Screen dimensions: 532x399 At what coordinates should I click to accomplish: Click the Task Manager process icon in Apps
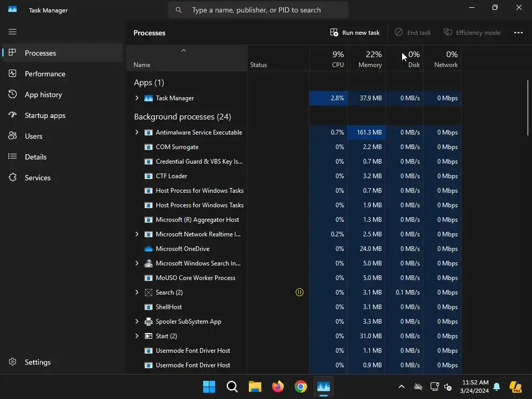[149, 98]
